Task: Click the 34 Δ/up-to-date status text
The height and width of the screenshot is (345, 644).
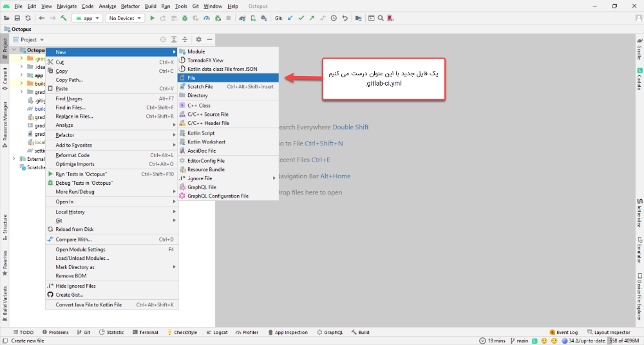Action: click(583, 341)
